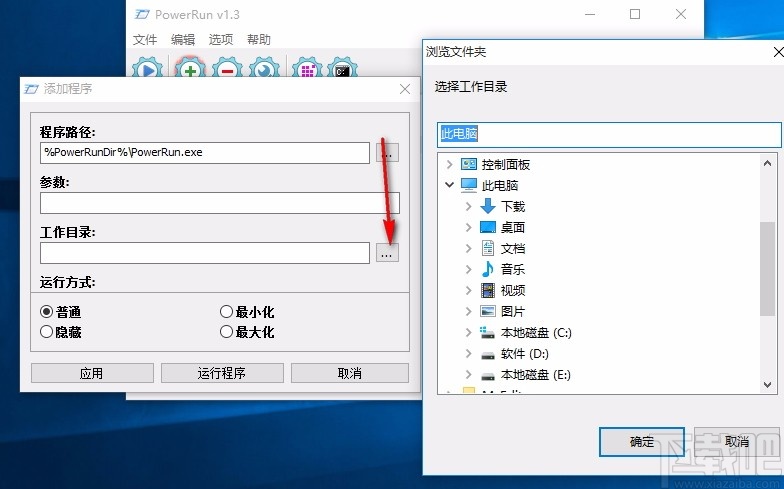The height and width of the screenshot is (489, 784).
Task: Open the 选项 menu in PowerRun
Action: click(221, 40)
